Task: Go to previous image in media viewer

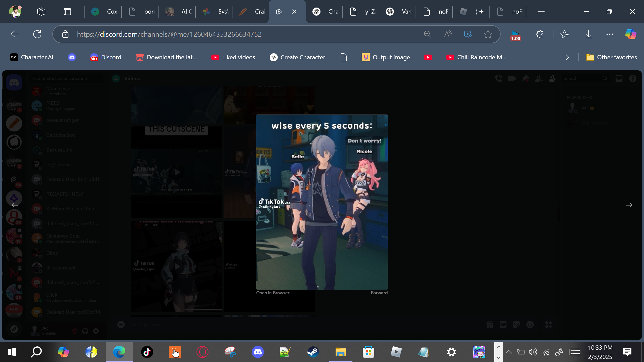Action: (15, 205)
